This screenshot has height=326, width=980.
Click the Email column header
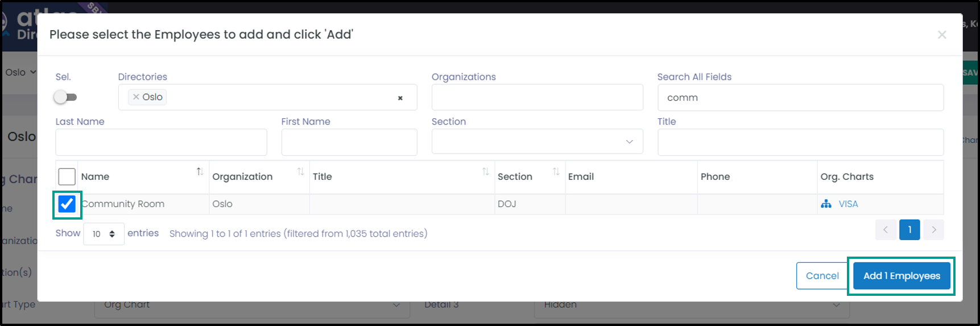pyautogui.click(x=631, y=176)
